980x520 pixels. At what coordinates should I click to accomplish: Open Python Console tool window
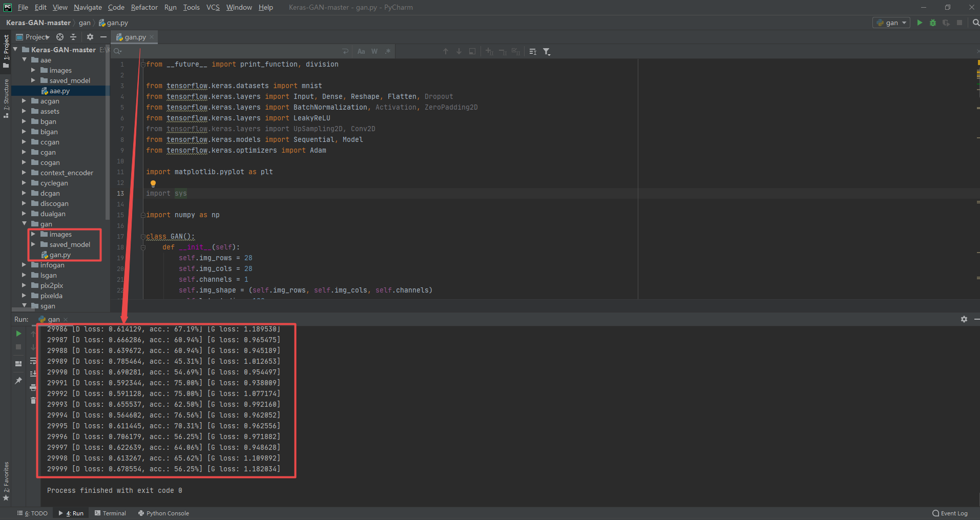pyautogui.click(x=163, y=513)
